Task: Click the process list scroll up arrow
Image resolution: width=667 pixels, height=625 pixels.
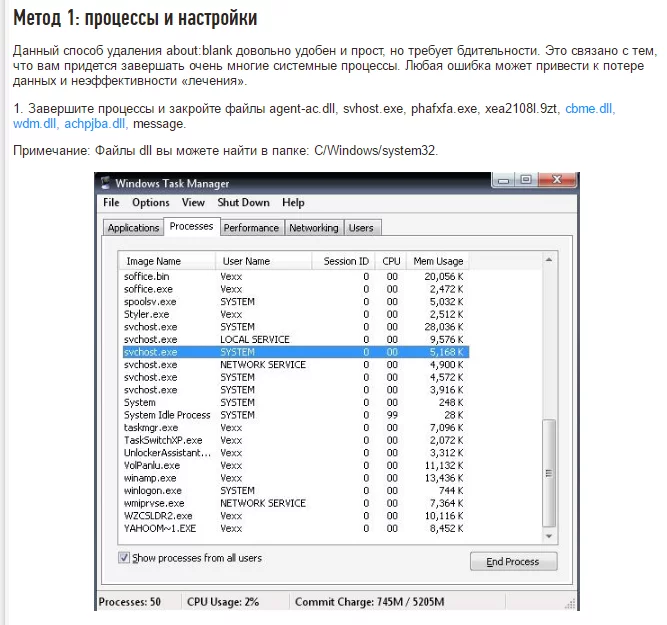Action: pyautogui.click(x=549, y=260)
